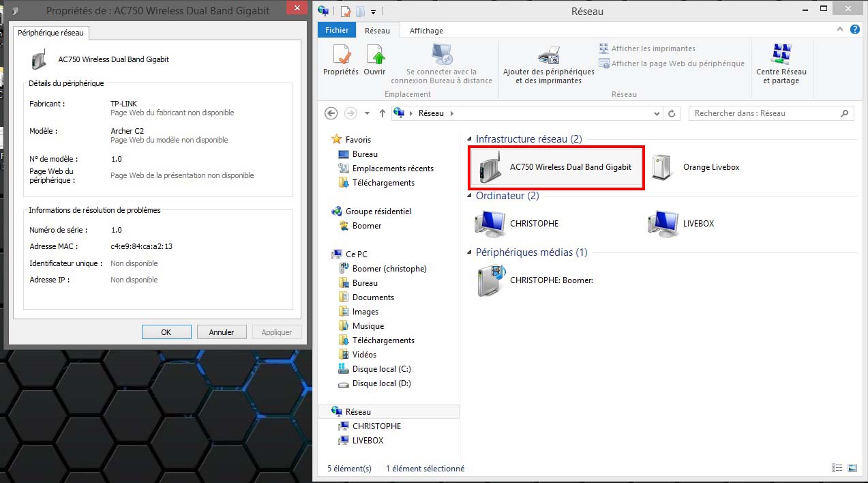Screen dimensions: 868x483
Task: Switch to the Affichage ribbon tab
Action: (x=426, y=31)
